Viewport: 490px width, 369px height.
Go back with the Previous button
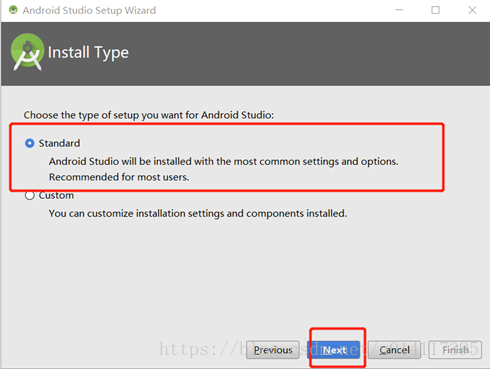coord(273,350)
